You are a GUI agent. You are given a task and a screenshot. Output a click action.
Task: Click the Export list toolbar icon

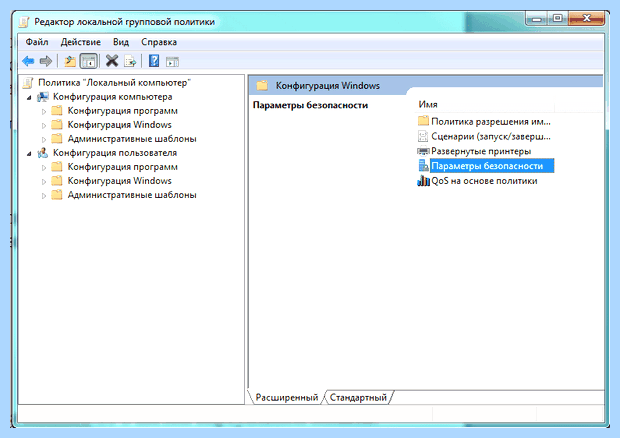130,61
